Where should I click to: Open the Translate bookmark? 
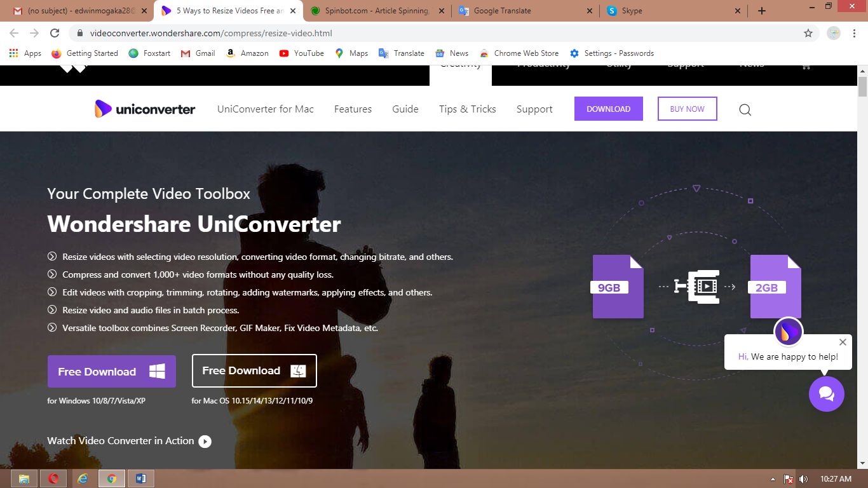click(x=402, y=53)
